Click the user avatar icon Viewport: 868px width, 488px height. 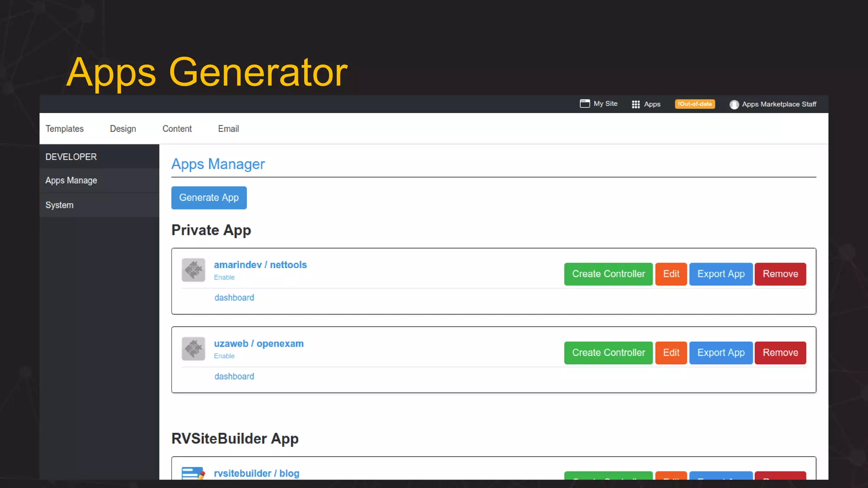click(734, 104)
